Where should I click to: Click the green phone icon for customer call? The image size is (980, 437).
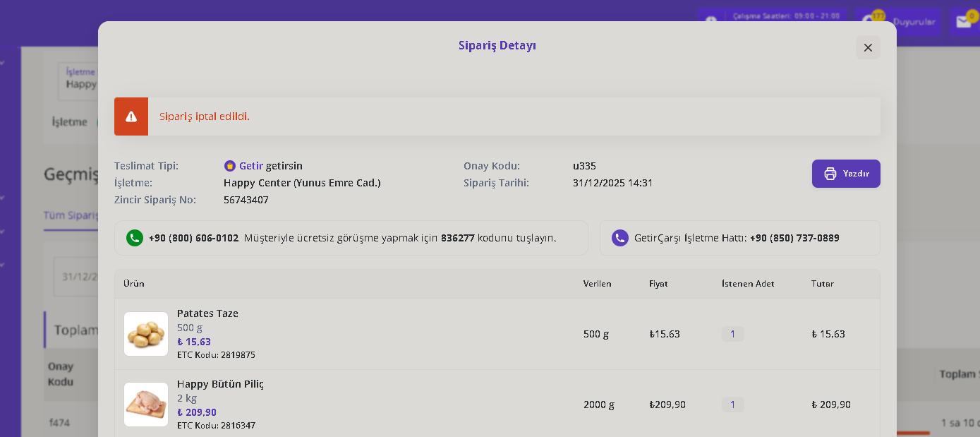click(x=135, y=238)
